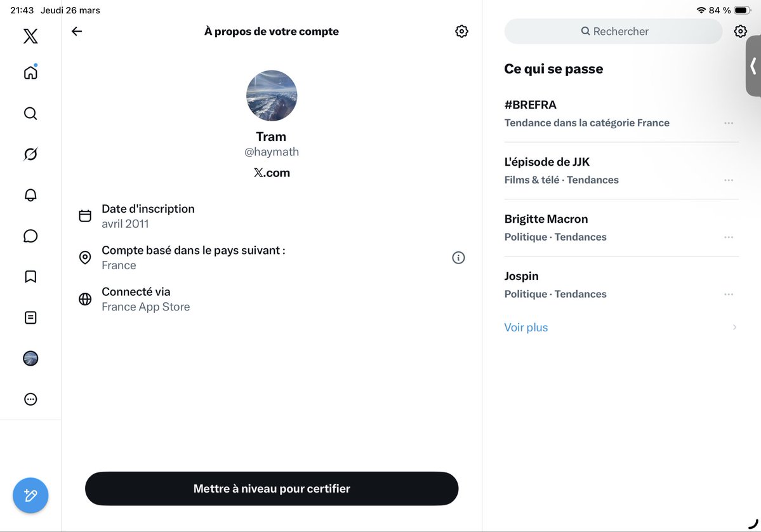This screenshot has width=761, height=532.
Task: Click the Tram display name
Action: [271, 136]
